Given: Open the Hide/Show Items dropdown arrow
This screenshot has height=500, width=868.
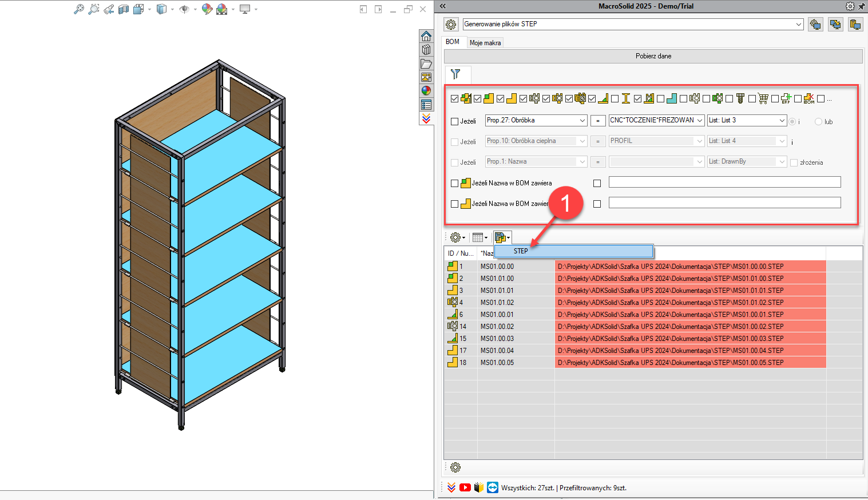Looking at the screenshot, I should [x=195, y=9].
